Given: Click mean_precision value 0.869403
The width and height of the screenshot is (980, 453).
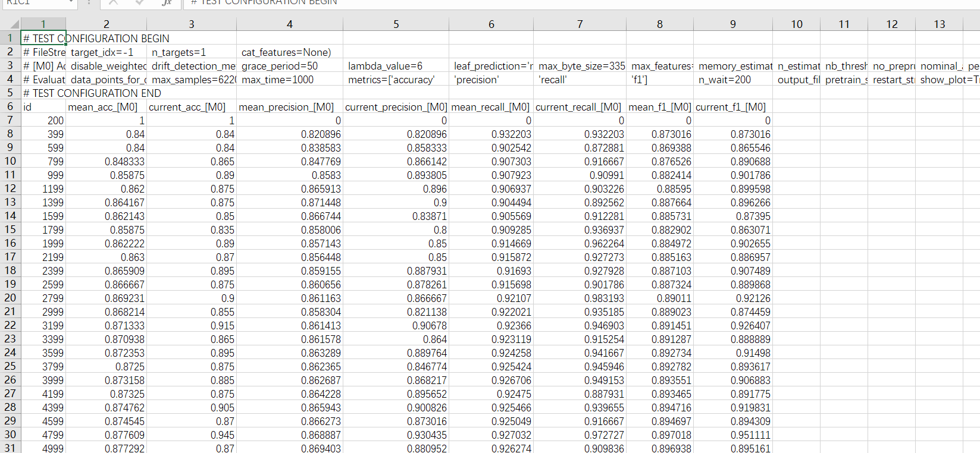Looking at the screenshot, I should 290,448.
